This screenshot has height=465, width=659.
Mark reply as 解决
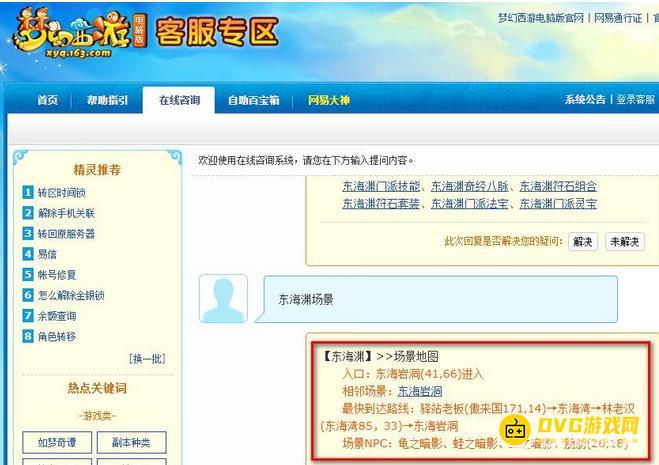click(583, 242)
